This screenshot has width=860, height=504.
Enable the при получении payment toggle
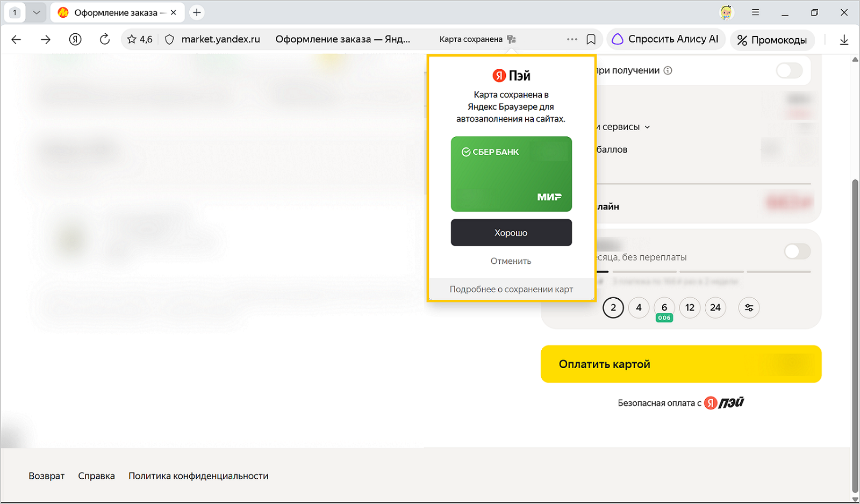click(x=789, y=70)
